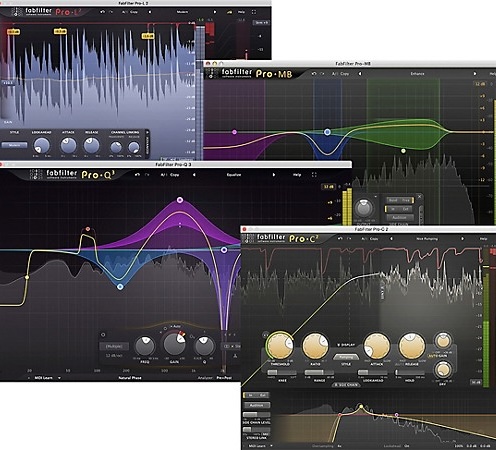Toggle side chain In/Ext switch in Pro-C 2
This screenshot has height=450, width=496.
tap(257, 395)
